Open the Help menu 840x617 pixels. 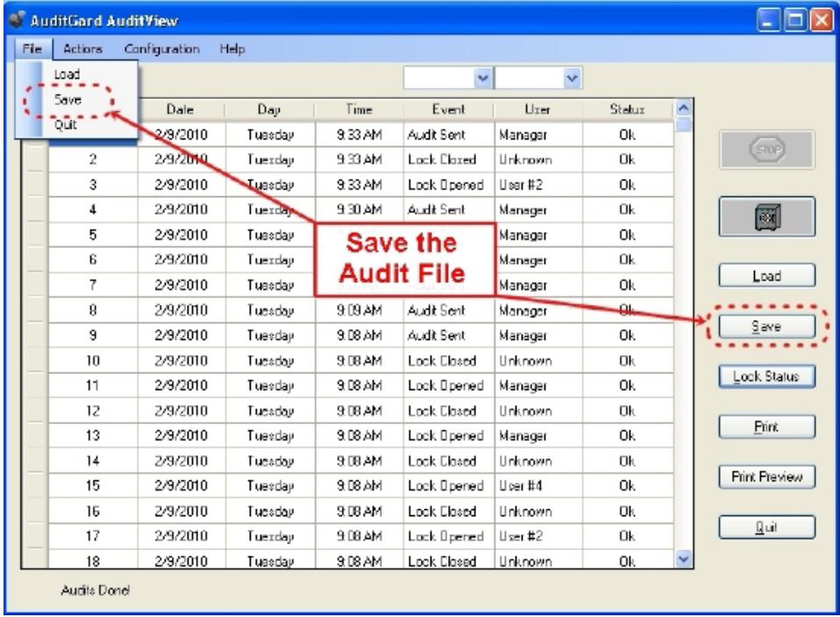click(232, 49)
